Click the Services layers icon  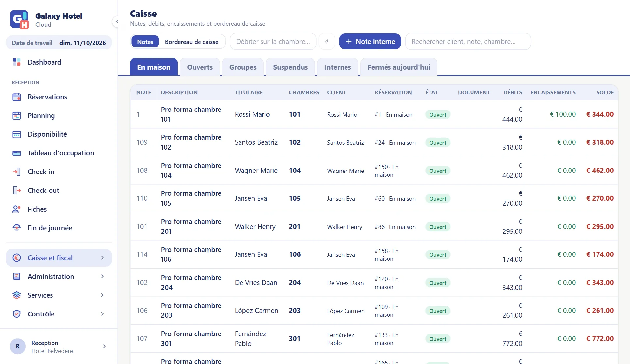tap(17, 295)
